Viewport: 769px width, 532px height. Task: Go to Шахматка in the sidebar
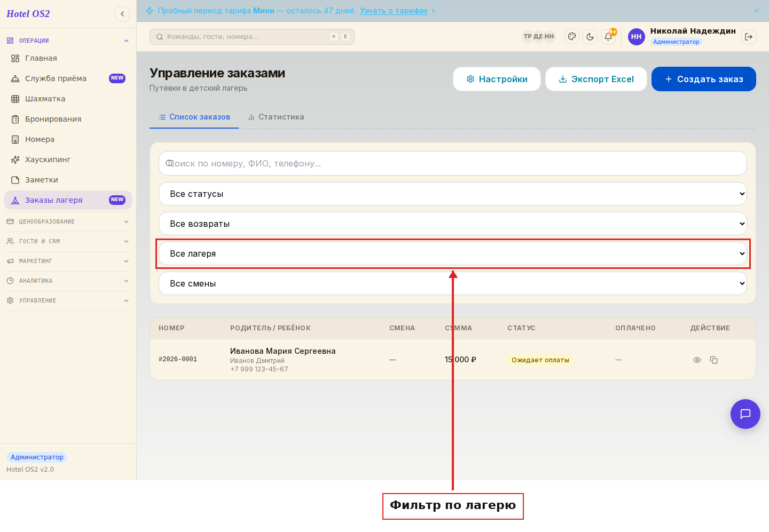68,99
